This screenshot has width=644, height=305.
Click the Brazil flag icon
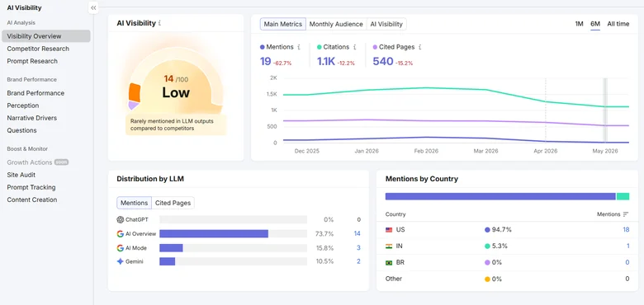pyautogui.click(x=389, y=263)
